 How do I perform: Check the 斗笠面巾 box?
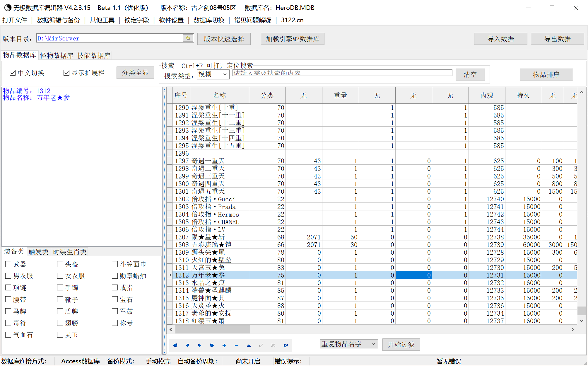pyautogui.click(x=115, y=264)
